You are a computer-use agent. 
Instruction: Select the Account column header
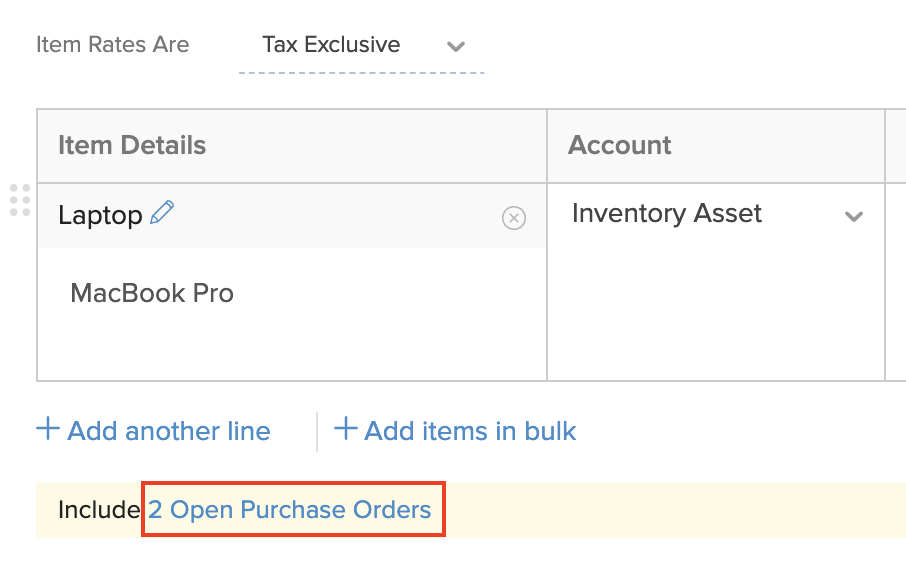coord(619,145)
